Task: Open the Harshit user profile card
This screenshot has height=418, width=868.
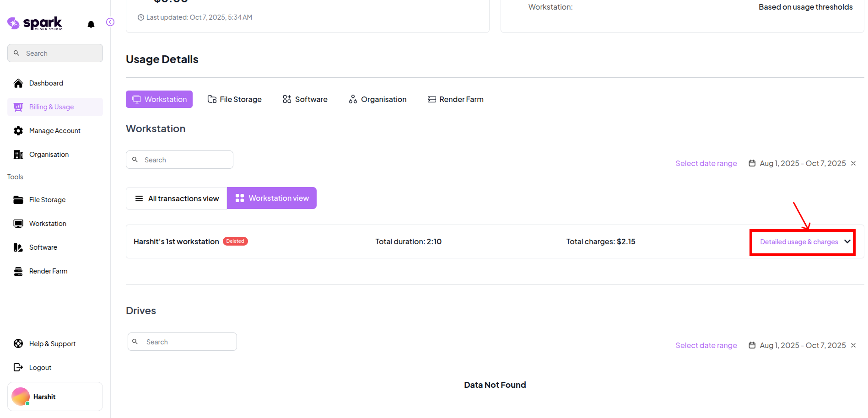Action: click(x=55, y=397)
